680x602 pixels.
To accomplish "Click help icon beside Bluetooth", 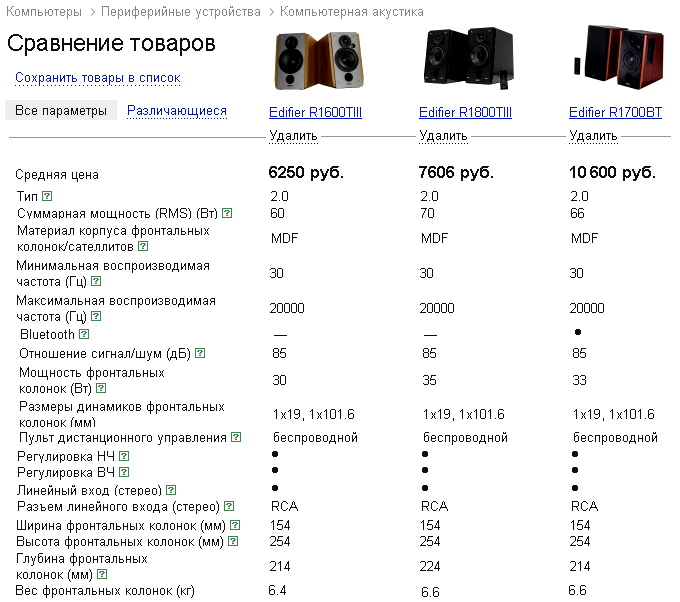I will pyautogui.click(x=84, y=335).
